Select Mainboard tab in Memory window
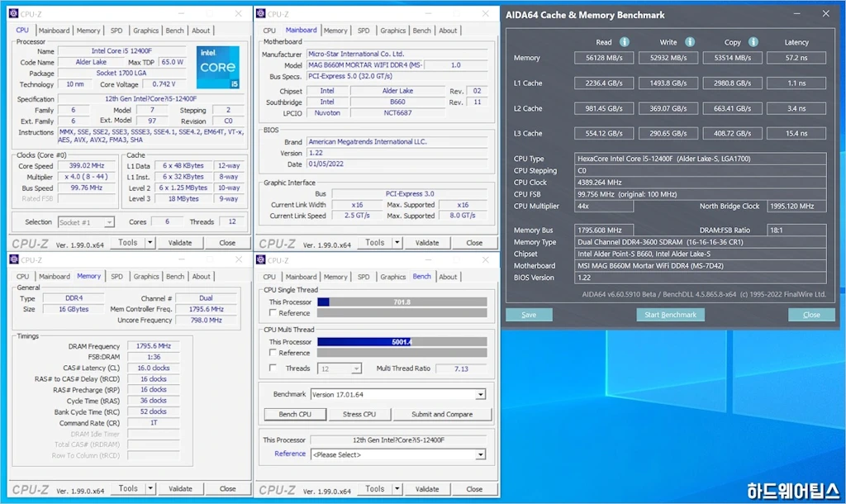846x504 pixels. pyautogui.click(x=54, y=276)
